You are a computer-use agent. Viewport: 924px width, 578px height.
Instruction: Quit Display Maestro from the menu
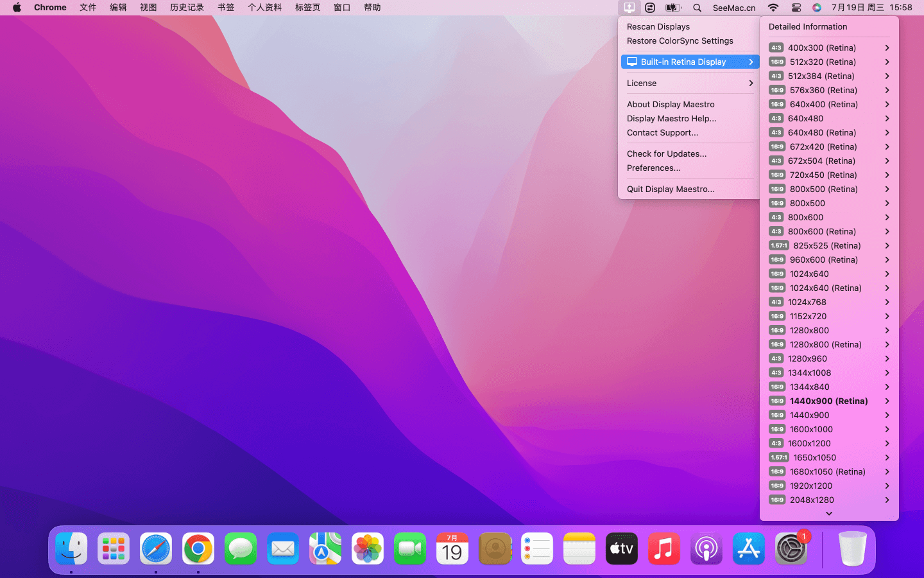tap(671, 189)
